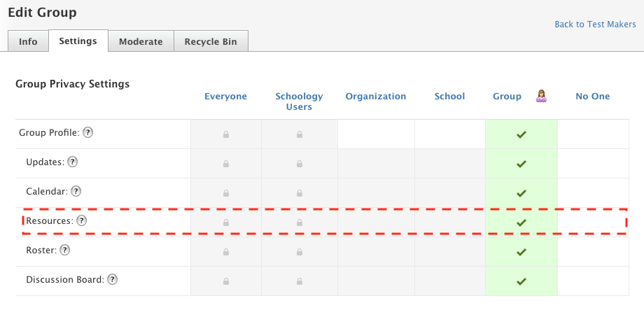Set Group Profile privacy to No One
644x310 pixels.
(593, 134)
